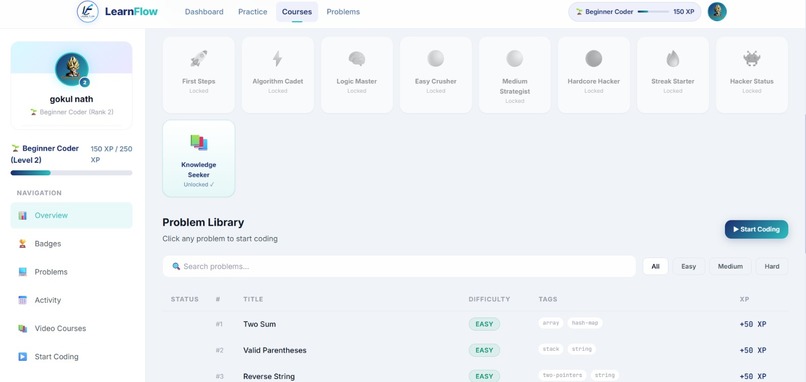Click the Overview chart icon in sidebar

point(23,215)
